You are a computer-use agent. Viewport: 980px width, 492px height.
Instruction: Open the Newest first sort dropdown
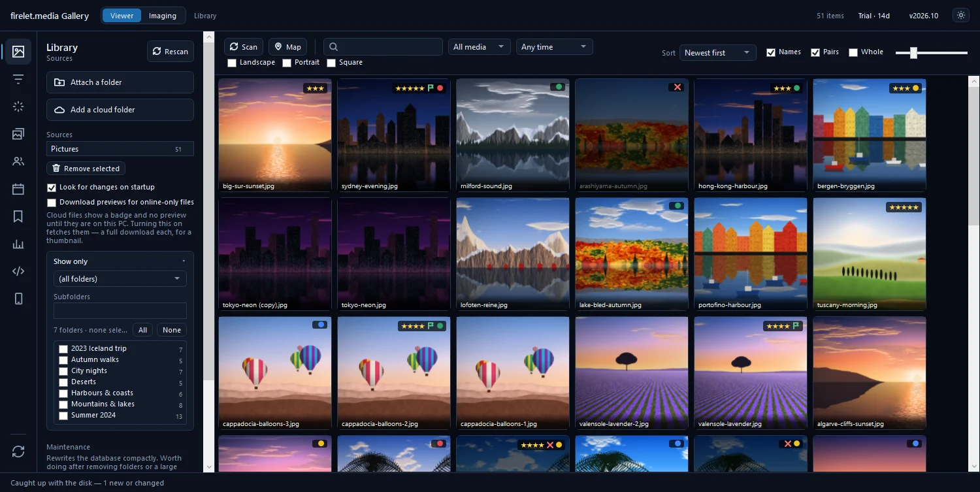(718, 53)
